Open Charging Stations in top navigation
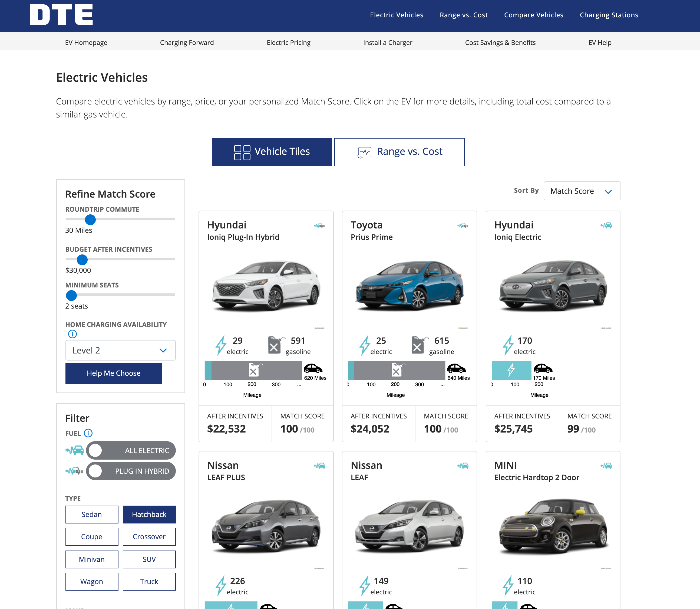 [x=609, y=15]
